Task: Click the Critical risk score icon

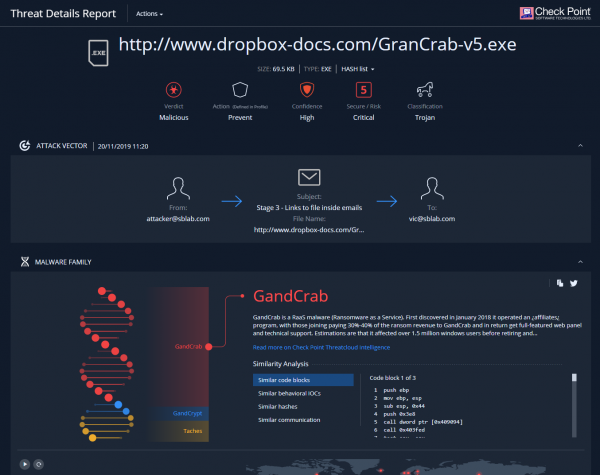Action: point(364,91)
